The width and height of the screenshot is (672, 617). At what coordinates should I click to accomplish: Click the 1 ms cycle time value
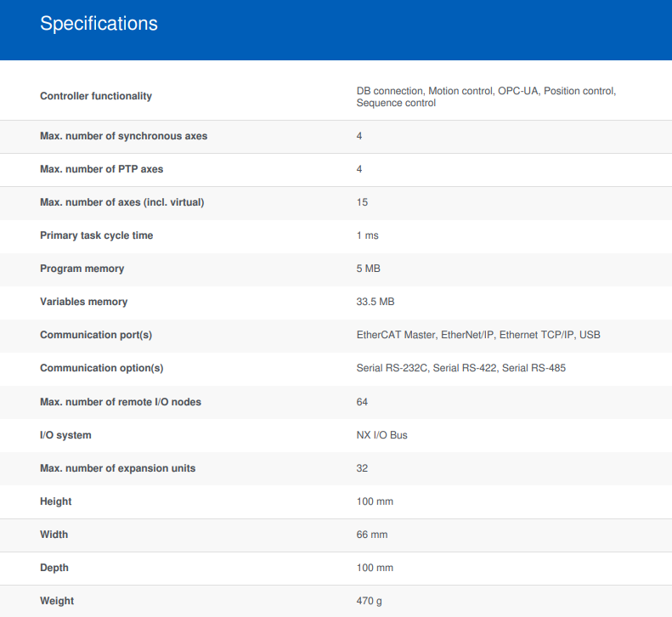coord(368,235)
